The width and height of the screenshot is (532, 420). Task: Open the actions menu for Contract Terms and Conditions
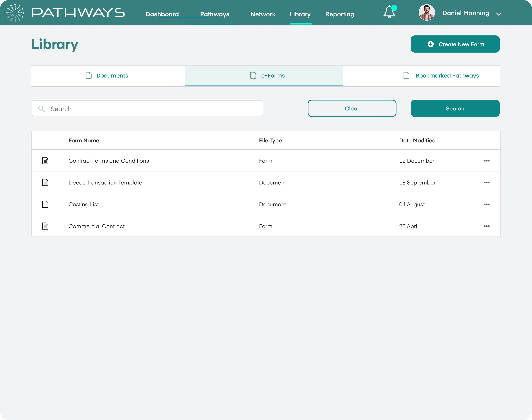(487, 160)
